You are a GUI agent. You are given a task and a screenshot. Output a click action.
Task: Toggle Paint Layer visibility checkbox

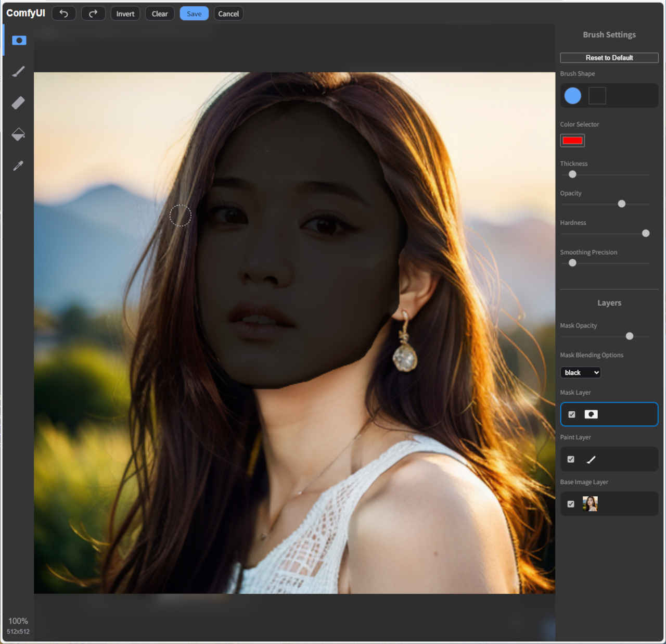[571, 459]
